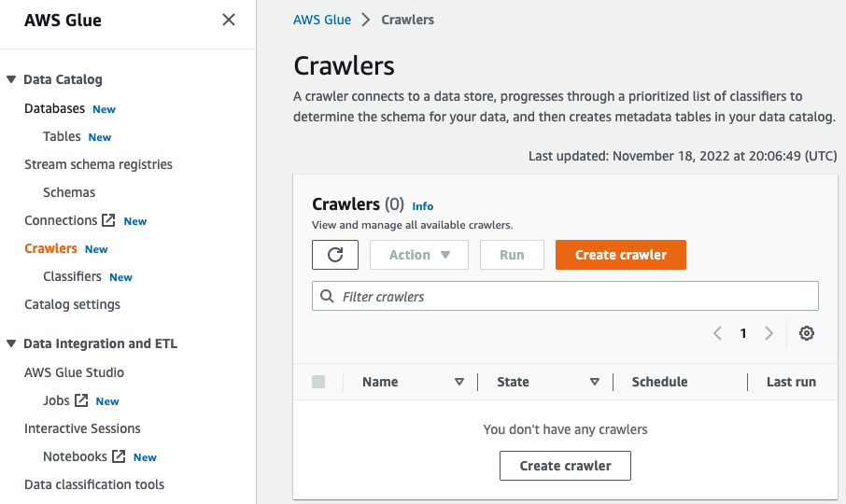The width and height of the screenshot is (846, 504).
Task: Select Classifiers in the sidebar
Action: 72,276
